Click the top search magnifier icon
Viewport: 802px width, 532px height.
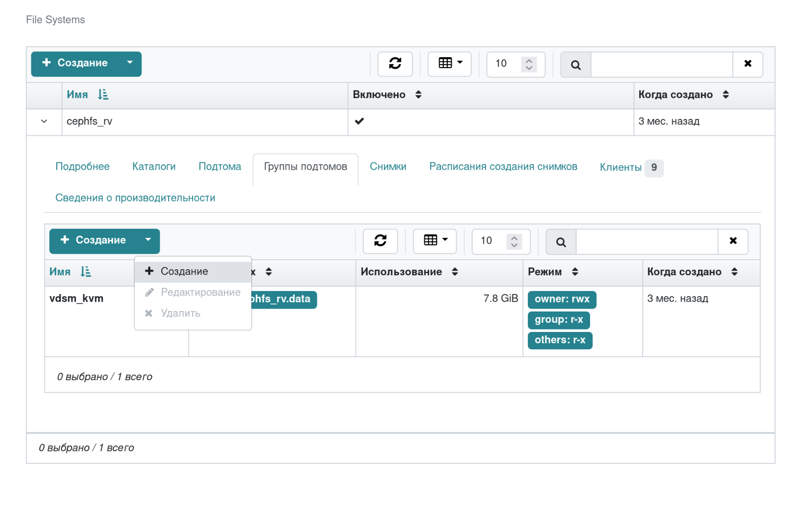tap(576, 65)
